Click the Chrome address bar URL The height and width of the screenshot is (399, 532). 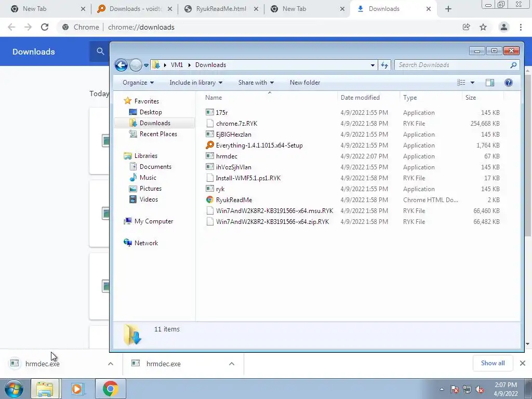[141, 27]
